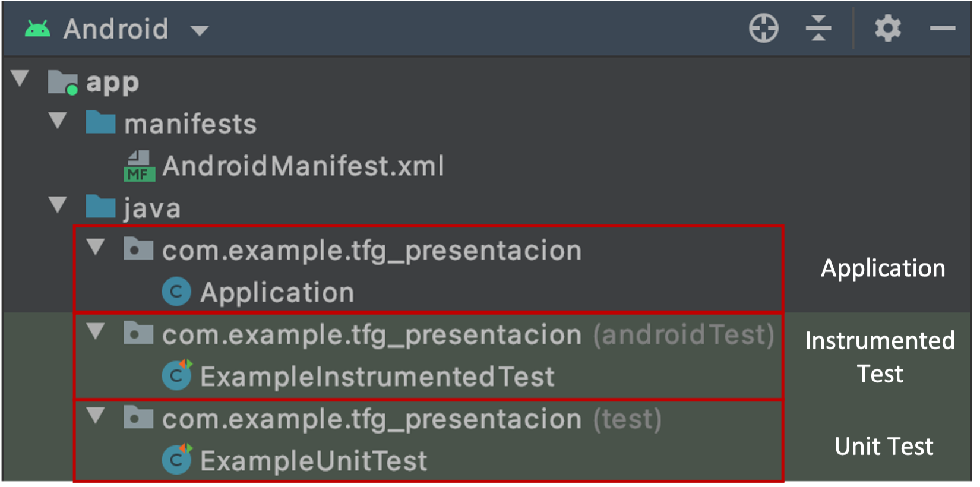This screenshot has width=980, height=487.
Task: Click the Application class C icon
Action: click(x=176, y=292)
